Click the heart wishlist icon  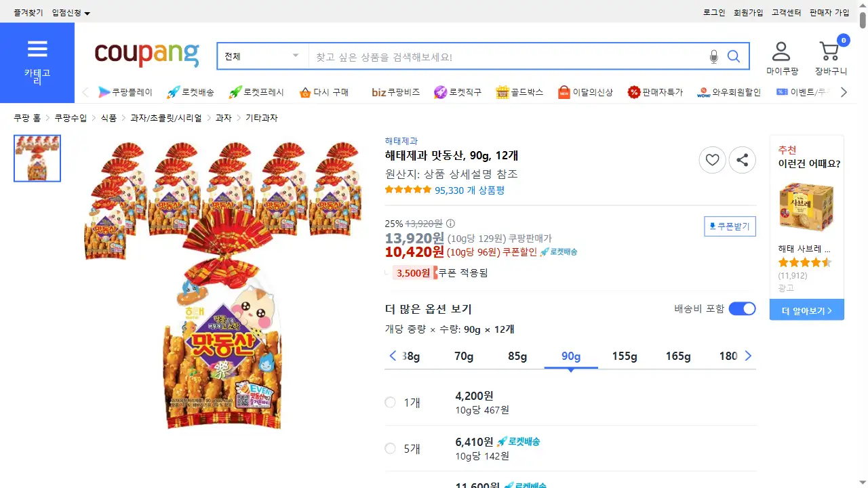[712, 160]
